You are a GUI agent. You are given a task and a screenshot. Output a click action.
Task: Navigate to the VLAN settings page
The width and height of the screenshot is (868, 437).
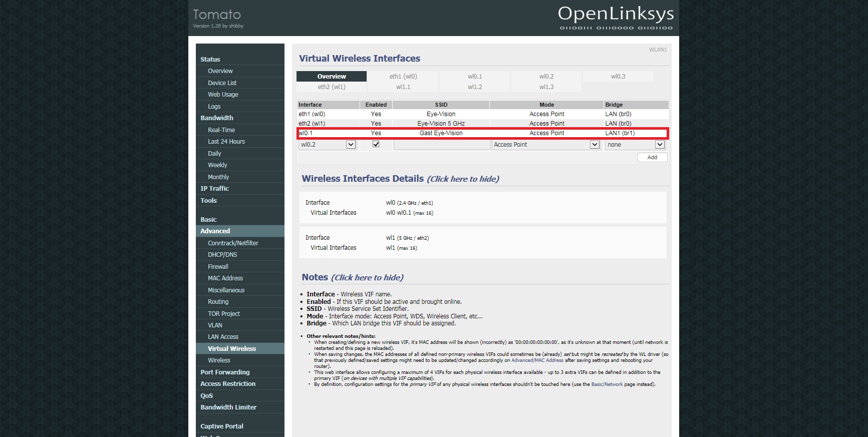215,325
